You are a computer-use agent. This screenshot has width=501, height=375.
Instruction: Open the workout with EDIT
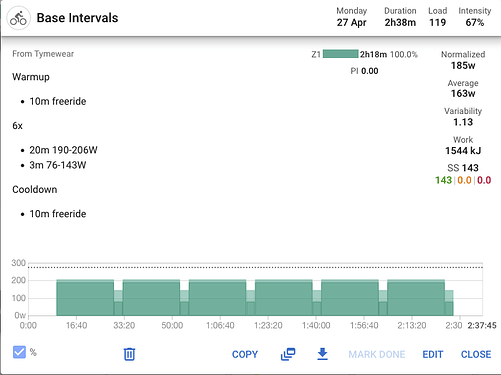click(x=433, y=354)
